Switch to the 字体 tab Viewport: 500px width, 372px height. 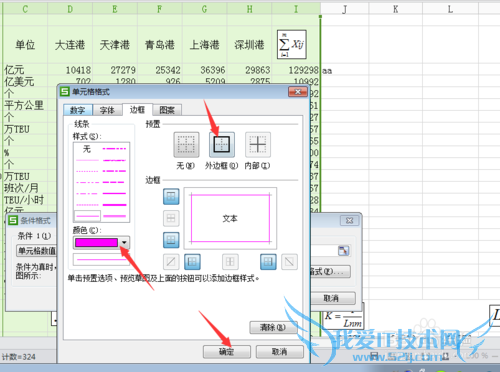(x=107, y=110)
